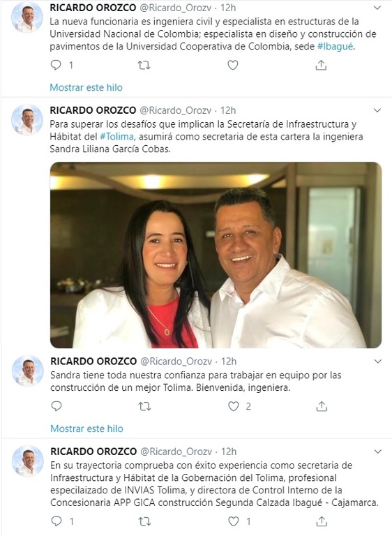Viewport: 392px width, 536px height.
Task: Share the 'Bienvenida, ingeniera' tweet
Action: click(322, 406)
